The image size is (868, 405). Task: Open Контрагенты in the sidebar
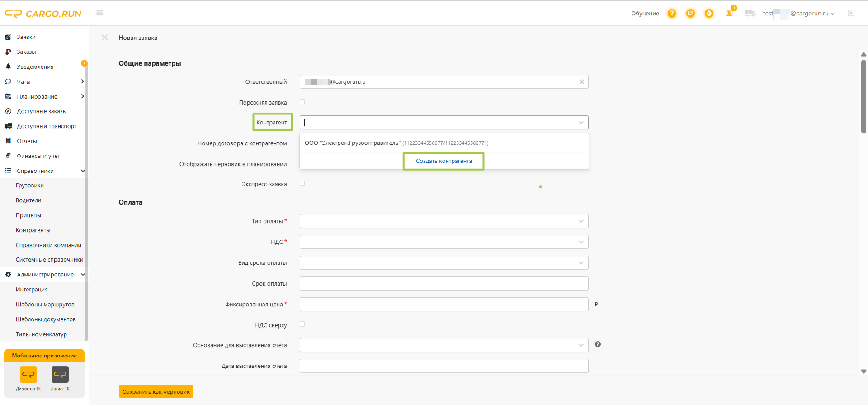33,230
